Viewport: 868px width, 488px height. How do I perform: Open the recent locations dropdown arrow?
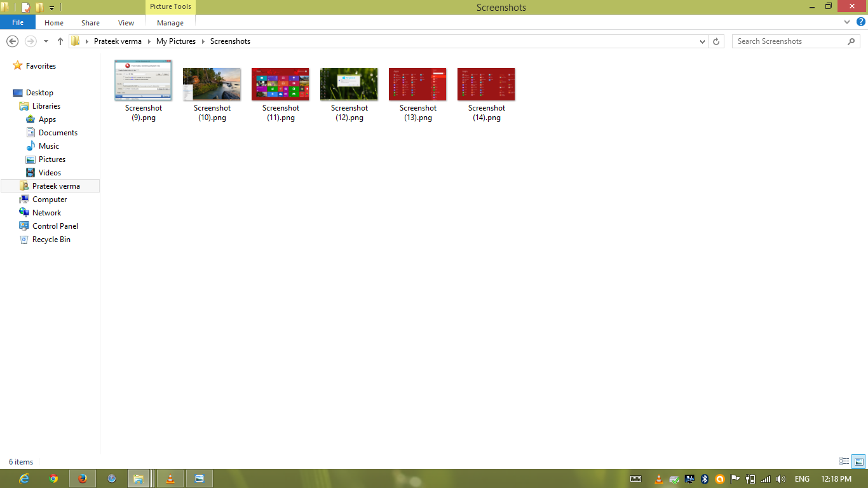click(46, 41)
